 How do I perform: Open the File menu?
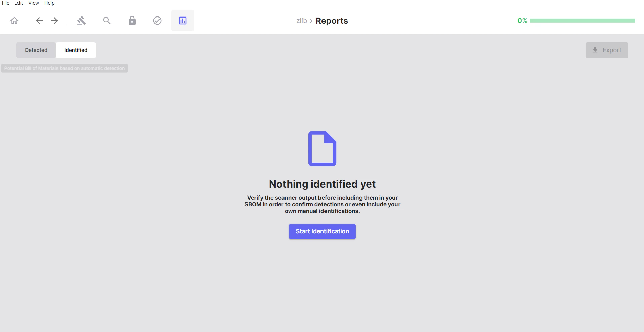5,3
